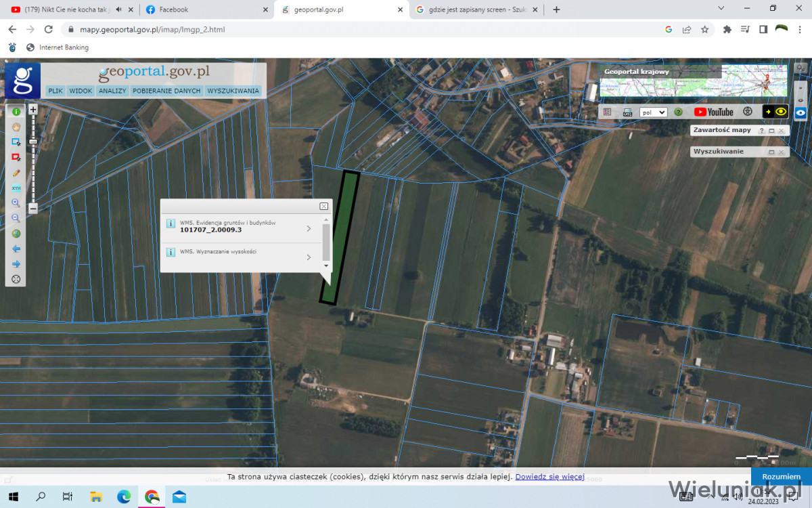812x508 pixels.
Task: Click the XYH coordinates tool
Action: coord(16,188)
